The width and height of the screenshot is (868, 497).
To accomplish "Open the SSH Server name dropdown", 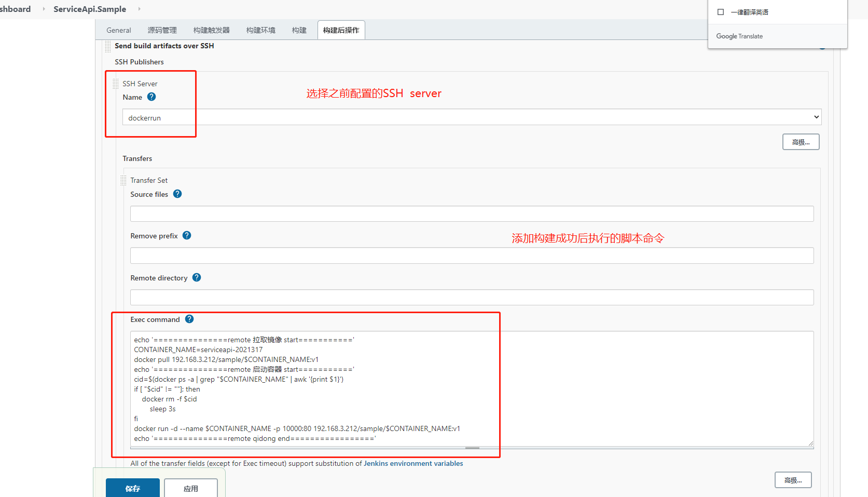I will (472, 117).
